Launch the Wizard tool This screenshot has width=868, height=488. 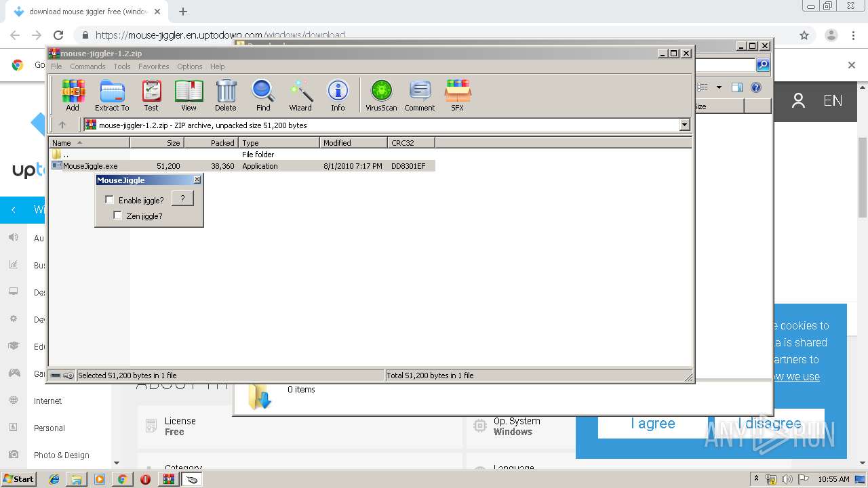coord(300,95)
